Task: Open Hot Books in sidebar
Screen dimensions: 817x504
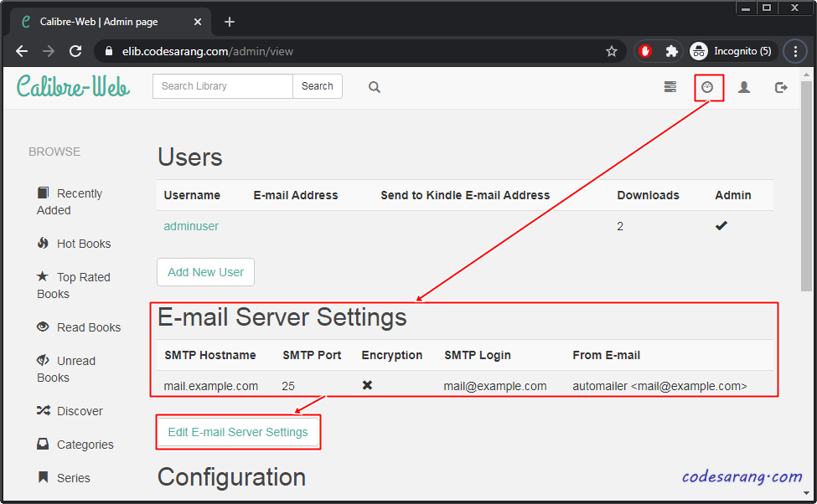Action: [74, 244]
